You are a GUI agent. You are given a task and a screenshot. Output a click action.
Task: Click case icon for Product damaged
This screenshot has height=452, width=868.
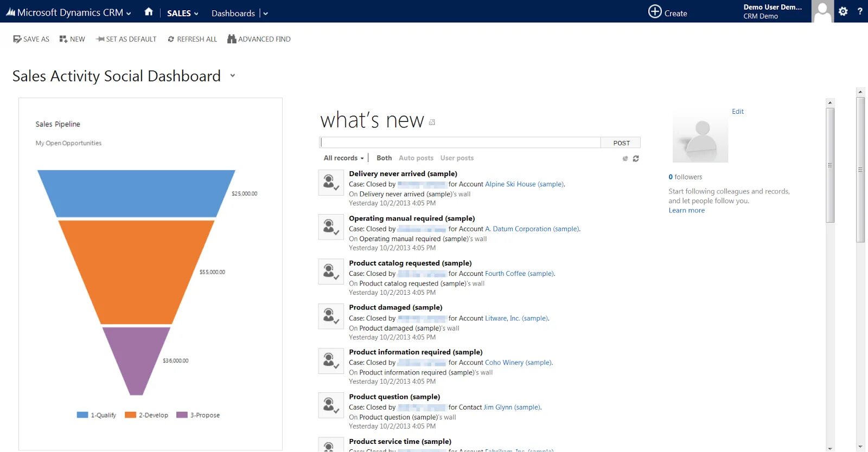pyautogui.click(x=331, y=317)
